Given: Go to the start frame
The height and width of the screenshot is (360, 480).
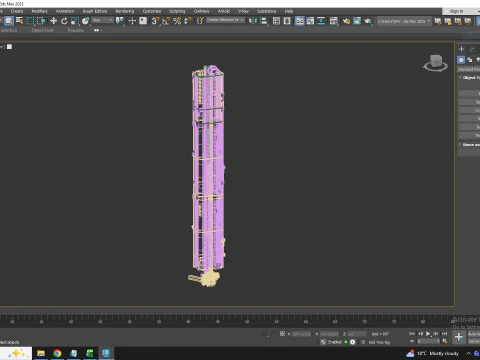Looking at the screenshot, I should click(412, 334).
